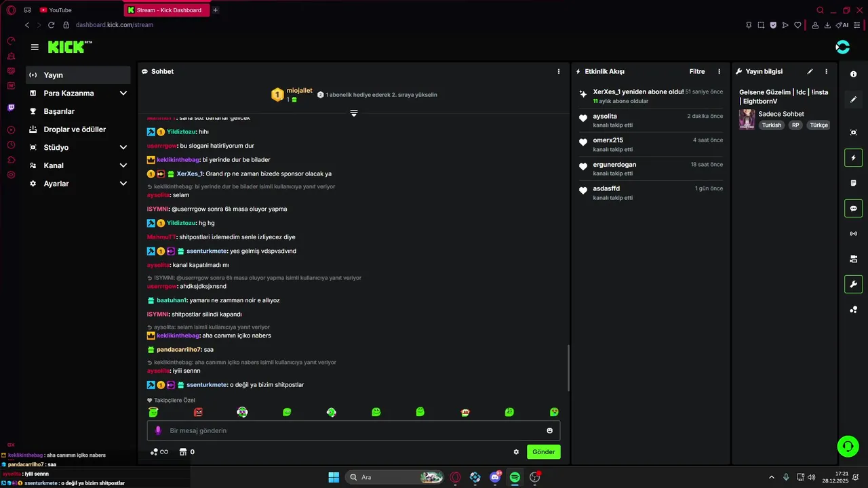Screen dimensions: 868x488
Task: Click the info icon in right toolbar
Action: click(x=854, y=74)
